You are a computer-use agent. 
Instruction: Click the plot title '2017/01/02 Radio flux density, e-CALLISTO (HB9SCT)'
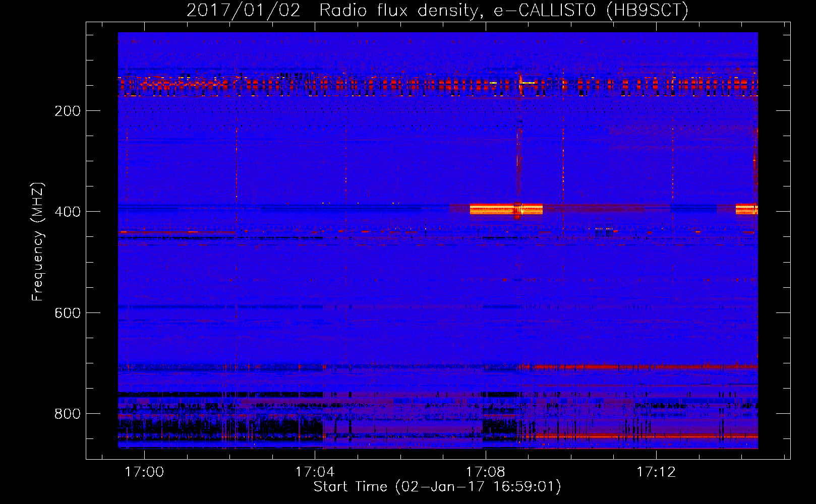[437, 11]
